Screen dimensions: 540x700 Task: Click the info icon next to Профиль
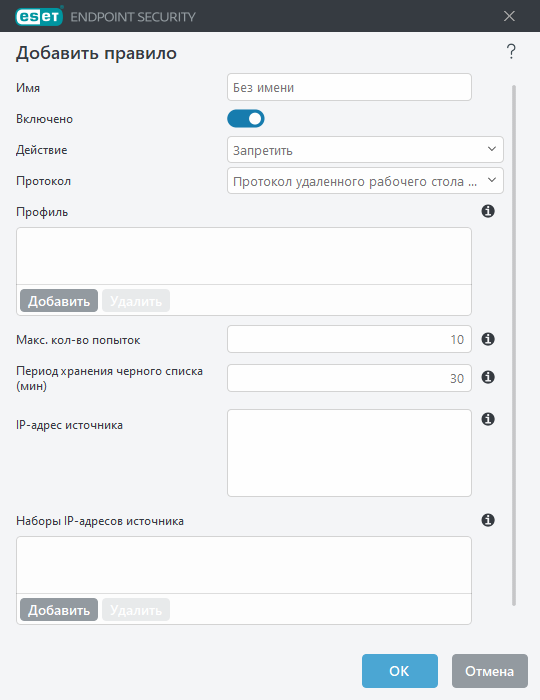click(488, 211)
